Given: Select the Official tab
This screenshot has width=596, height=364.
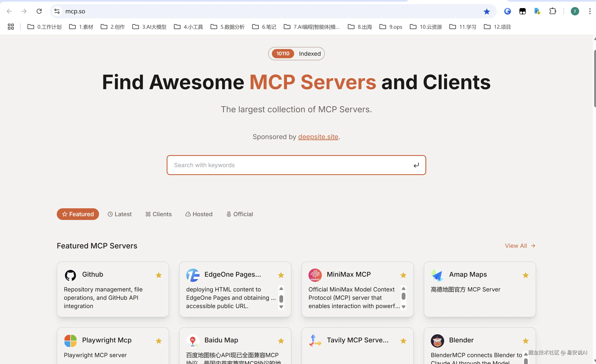Looking at the screenshot, I should (x=239, y=214).
